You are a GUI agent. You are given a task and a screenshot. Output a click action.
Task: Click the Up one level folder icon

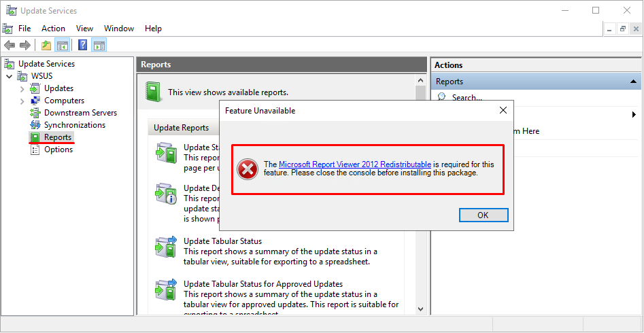click(46, 45)
